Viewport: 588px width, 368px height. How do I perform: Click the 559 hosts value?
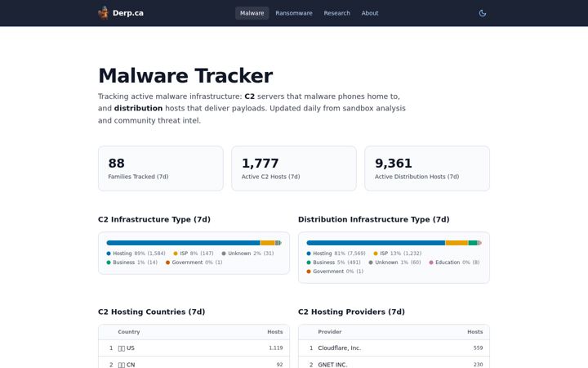478,348
